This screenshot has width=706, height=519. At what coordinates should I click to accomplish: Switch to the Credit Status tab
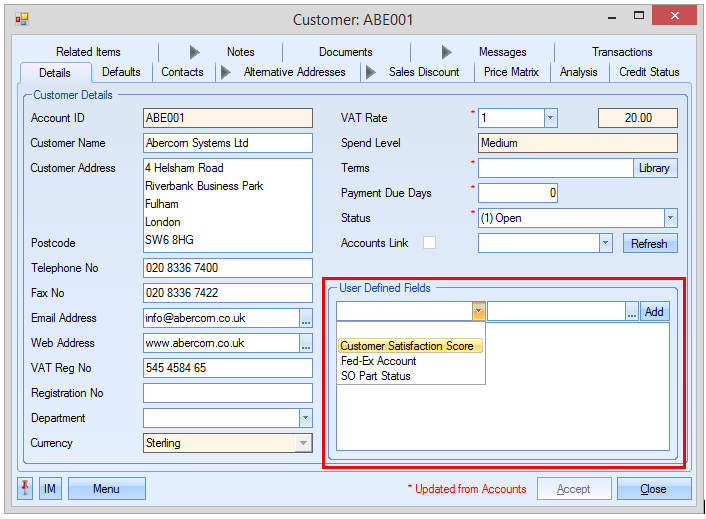point(648,72)
